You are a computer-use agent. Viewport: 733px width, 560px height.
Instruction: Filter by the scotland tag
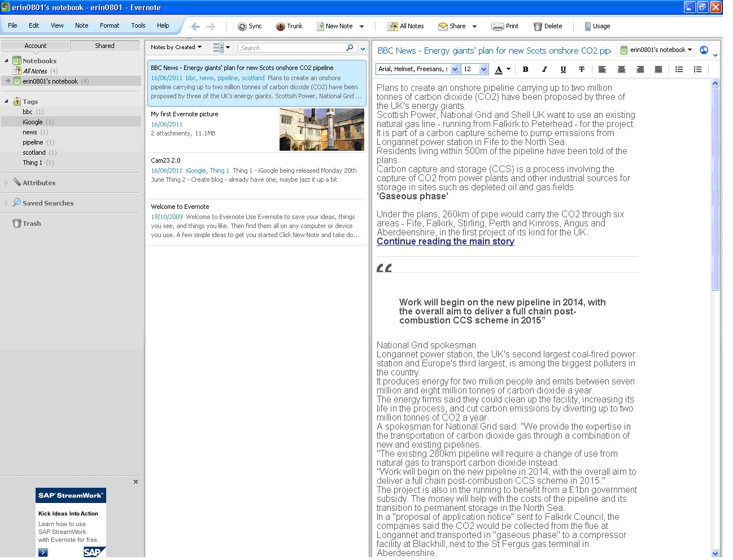[34, 152]
